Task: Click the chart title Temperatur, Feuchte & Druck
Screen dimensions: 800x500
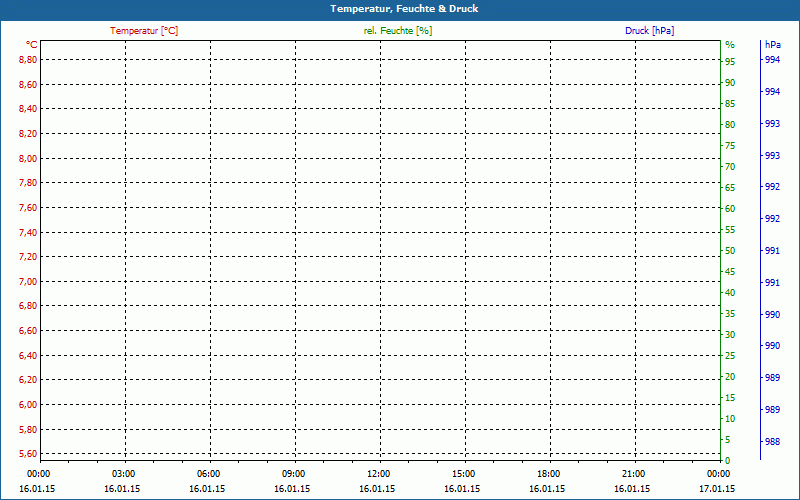Action: pyautogui.click(x=404, y=9)
